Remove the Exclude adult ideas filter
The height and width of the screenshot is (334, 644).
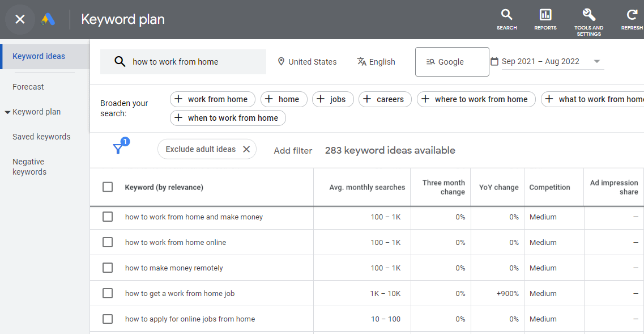point(246,149)
